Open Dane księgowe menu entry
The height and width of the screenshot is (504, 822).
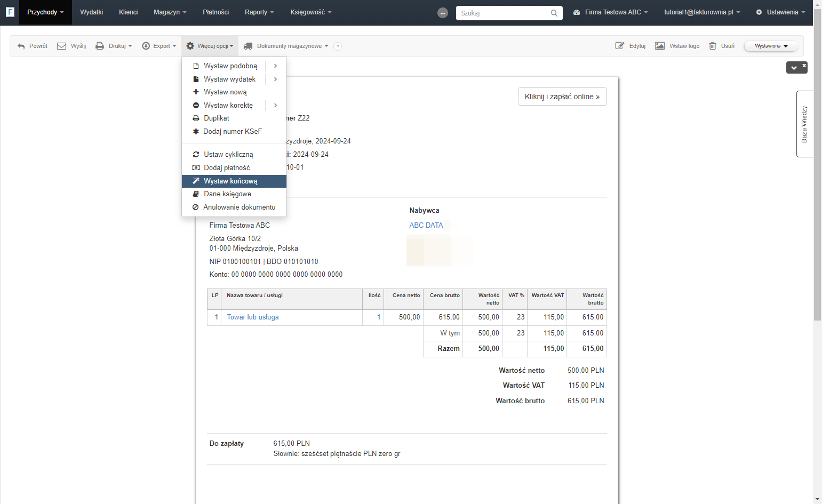click(234, 194)
